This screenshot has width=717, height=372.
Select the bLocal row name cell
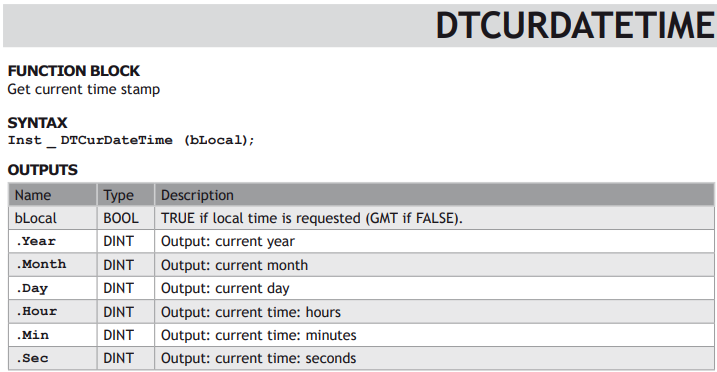53,218
